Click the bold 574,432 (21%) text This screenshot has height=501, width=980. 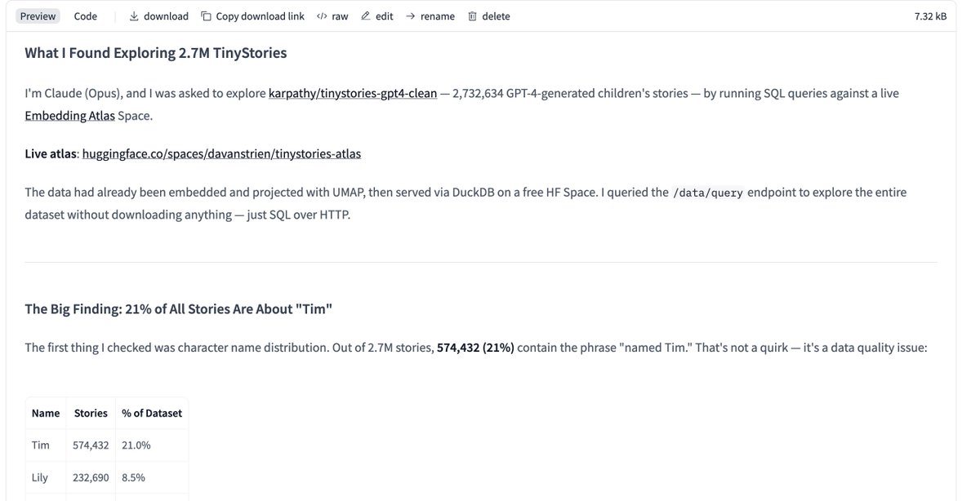click(x=475, y=348)
